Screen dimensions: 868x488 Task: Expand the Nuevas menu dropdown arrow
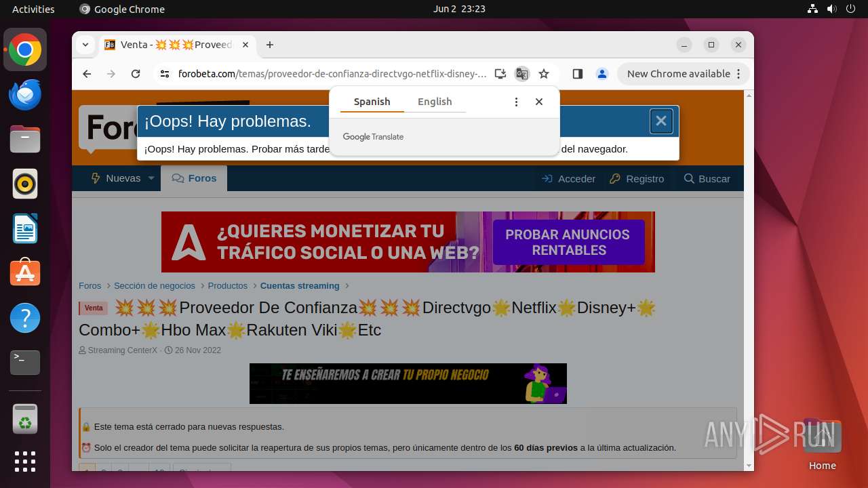point(151,178)
